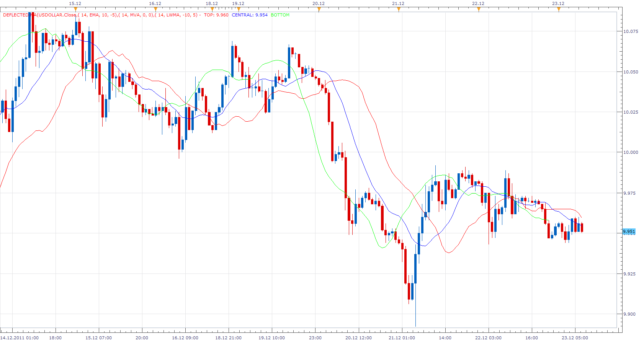Click the CENTRAL: 9.954 indicator value
644x342 pixels.
[x=250, y=15]
